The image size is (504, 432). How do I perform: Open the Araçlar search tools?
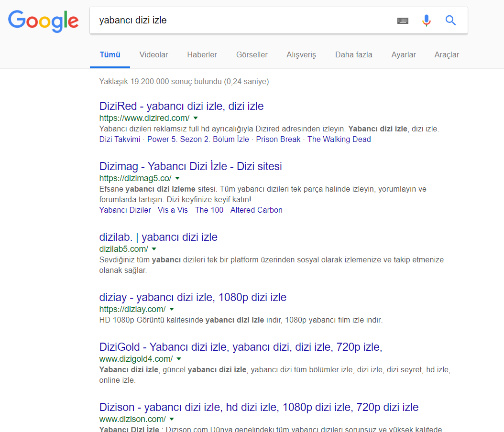coord(447,54)
